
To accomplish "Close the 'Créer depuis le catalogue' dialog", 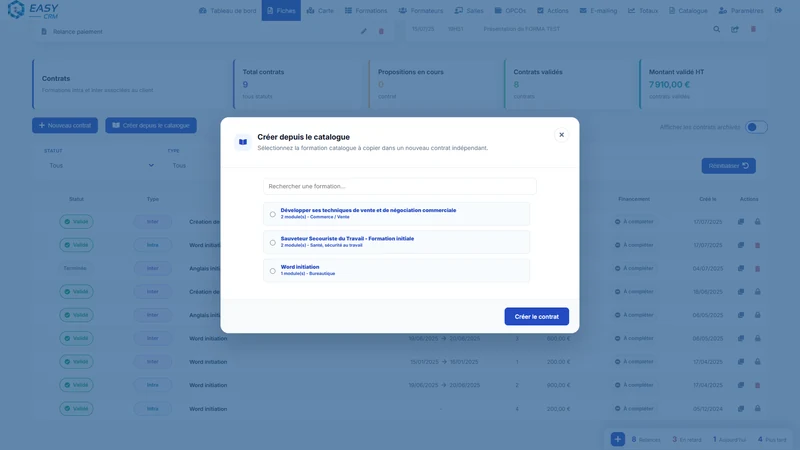I will 561,135.
